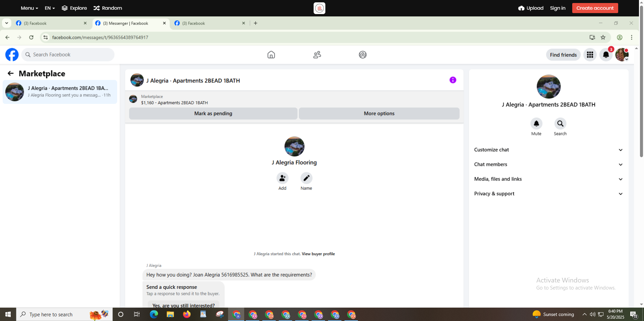
Task: Open the View buyer profile link
Action: [x=318, y=254]
